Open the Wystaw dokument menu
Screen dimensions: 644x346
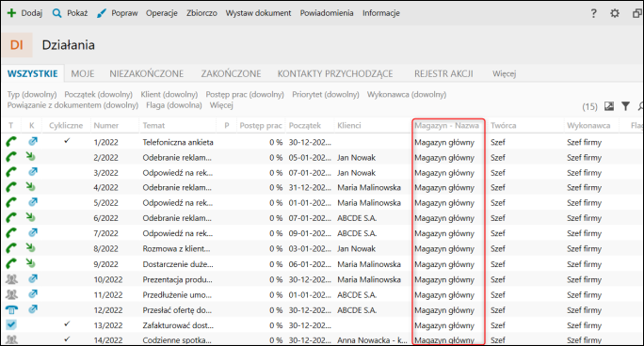coord(258,13)
